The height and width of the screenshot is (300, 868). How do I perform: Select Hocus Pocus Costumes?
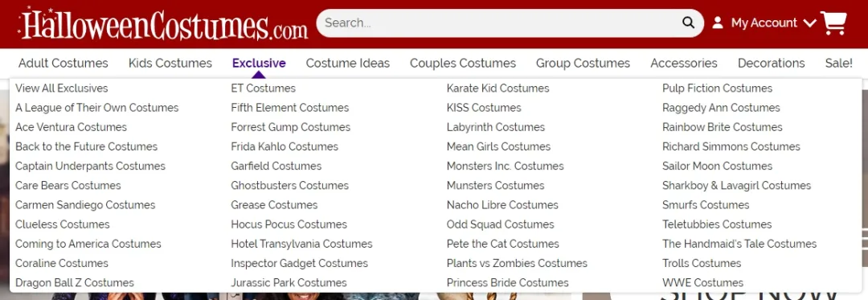point(289,224)
